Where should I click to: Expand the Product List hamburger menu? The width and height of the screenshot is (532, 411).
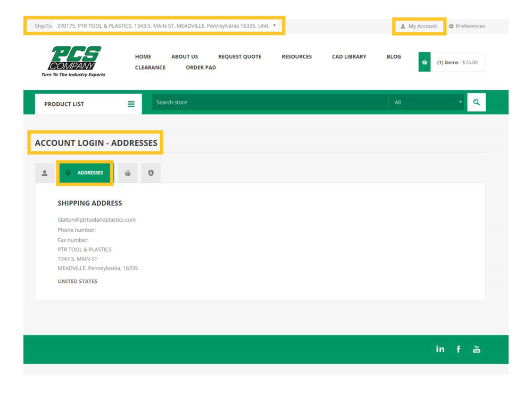click(131, 104)
